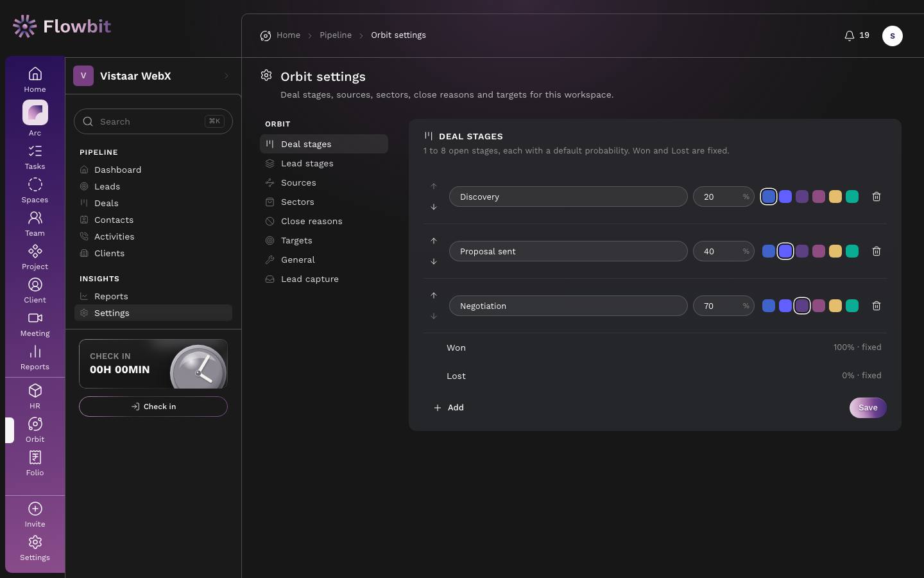This screenshot has width=924, height=578.
Task: Pick green color for Discovery stage
Action: [x=852, y=197]
